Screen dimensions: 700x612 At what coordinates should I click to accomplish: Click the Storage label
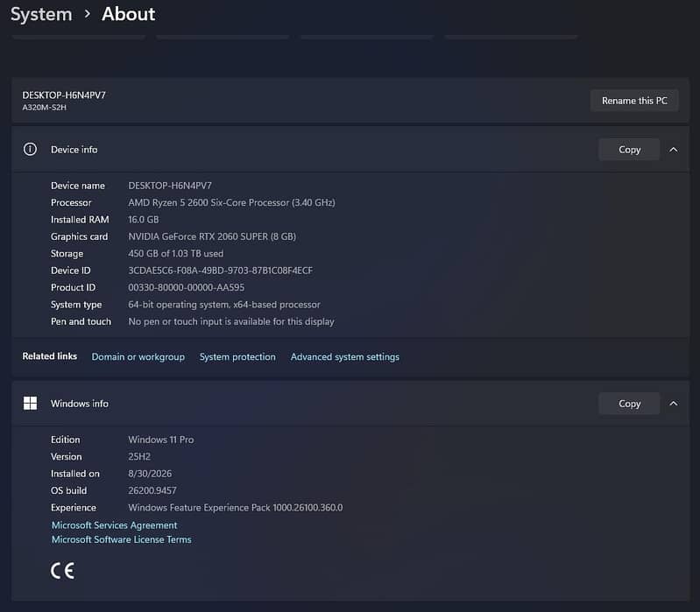67,253
